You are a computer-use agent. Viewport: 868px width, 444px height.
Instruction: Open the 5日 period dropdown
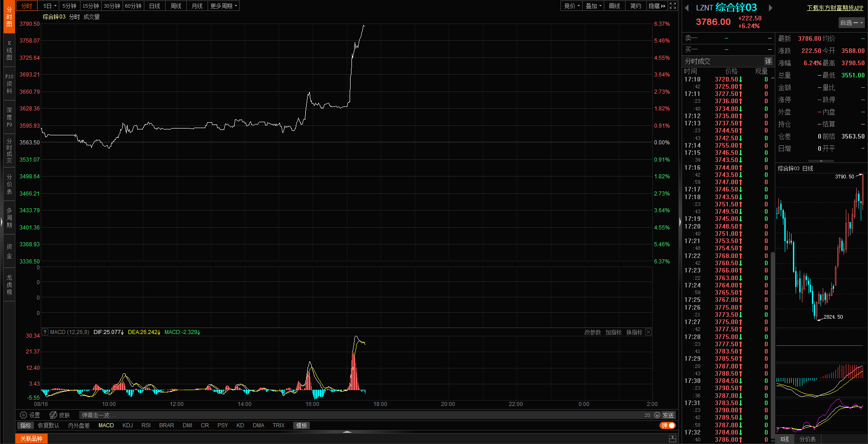click(49, 6)
